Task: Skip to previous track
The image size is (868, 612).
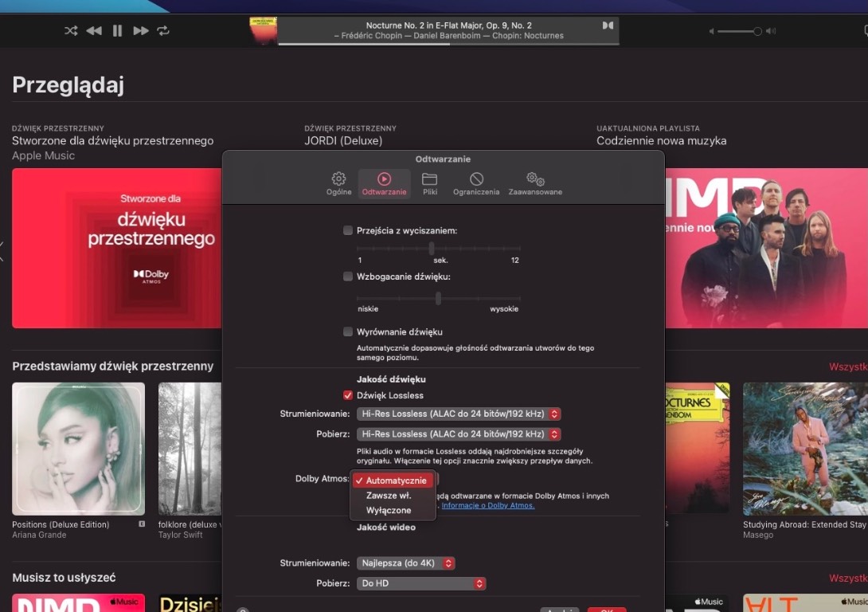Action: (x=94, y=30)
